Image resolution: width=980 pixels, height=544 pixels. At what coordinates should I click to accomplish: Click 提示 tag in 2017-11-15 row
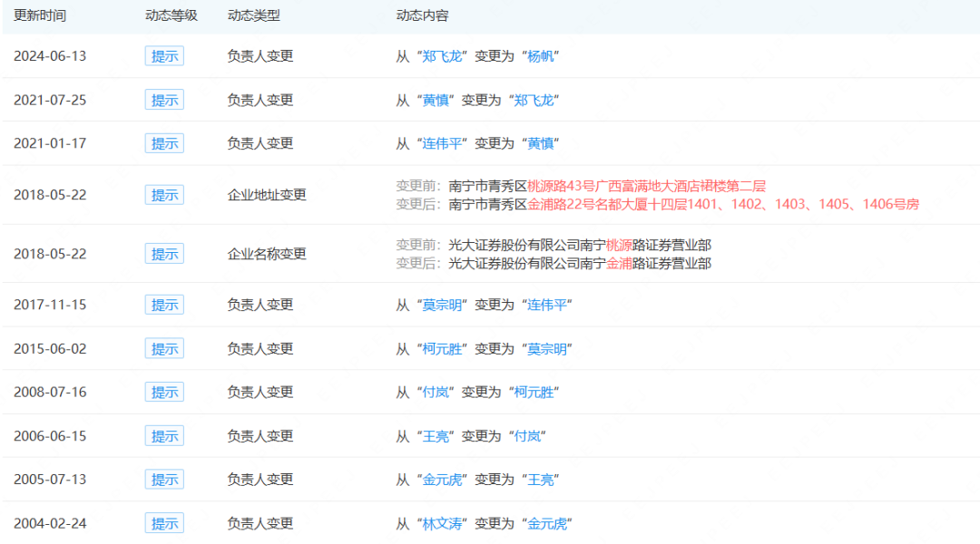pos(164,305)
